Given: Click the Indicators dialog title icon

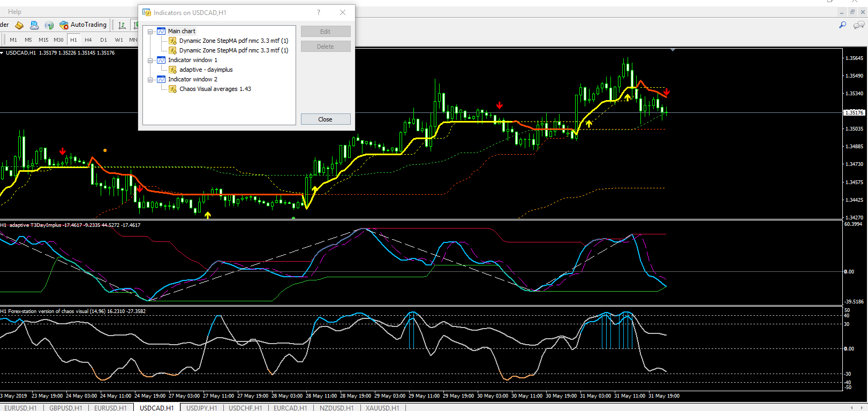Looking at the screenshot, I should click(147, 12).
